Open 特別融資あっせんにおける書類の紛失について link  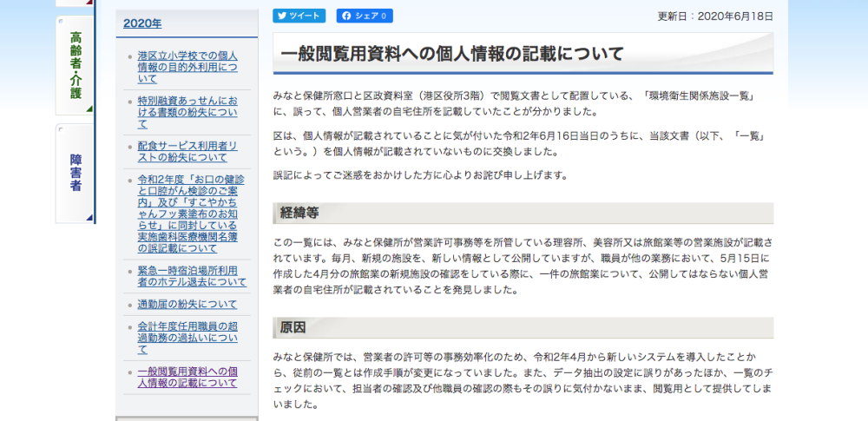pos(187,113)
